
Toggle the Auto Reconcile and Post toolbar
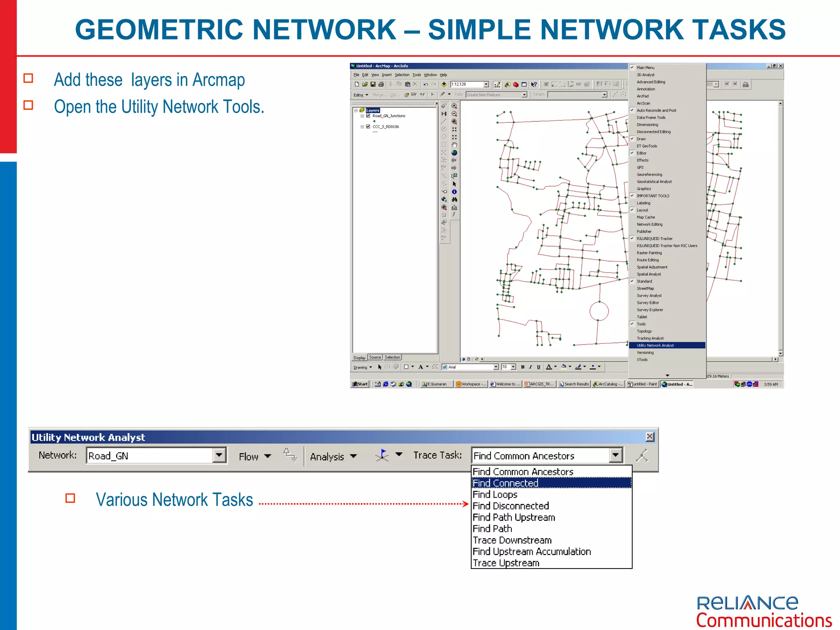667,110
